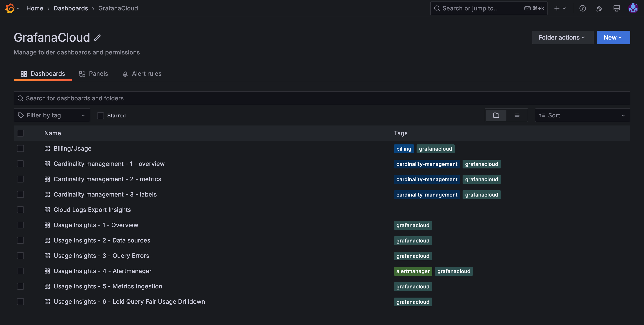
Task: Click the Name column header
Action: tap(53, 133)
